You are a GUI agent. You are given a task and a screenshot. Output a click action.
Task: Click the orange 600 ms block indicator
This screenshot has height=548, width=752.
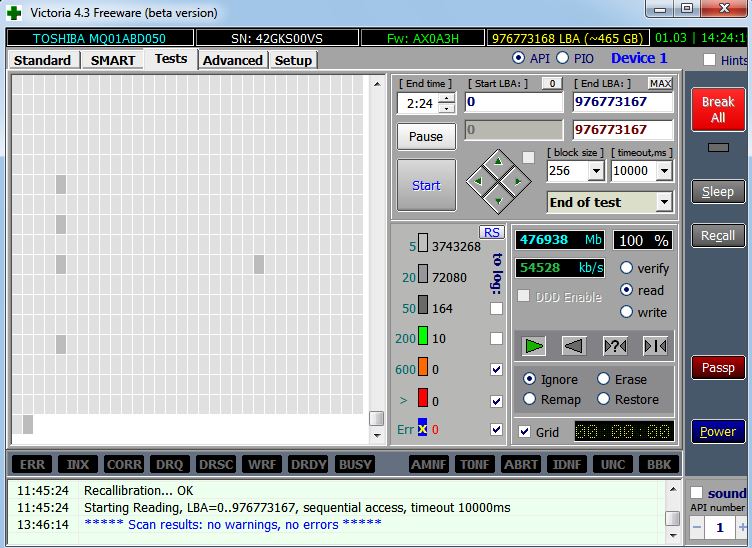click(x=423, y=367)
